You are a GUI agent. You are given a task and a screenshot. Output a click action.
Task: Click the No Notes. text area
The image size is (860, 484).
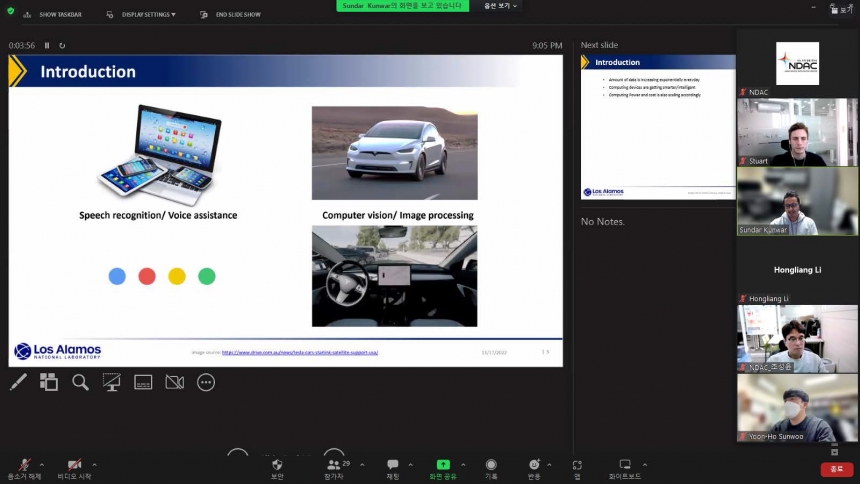pos(602,222)
